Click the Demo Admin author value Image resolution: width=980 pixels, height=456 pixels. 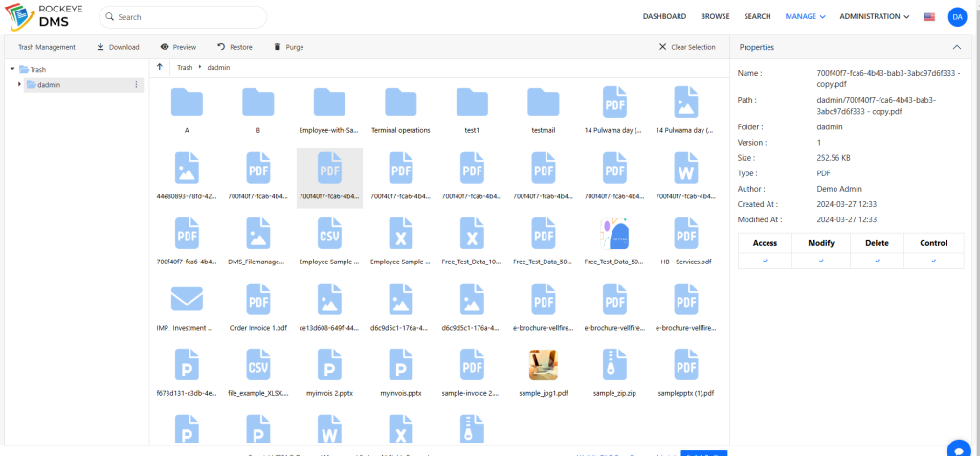(837, 189)
